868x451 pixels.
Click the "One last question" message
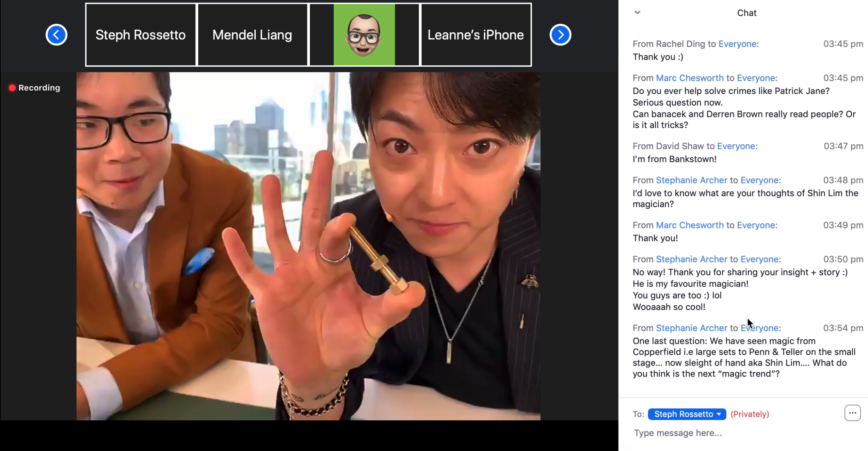point(744,357)
